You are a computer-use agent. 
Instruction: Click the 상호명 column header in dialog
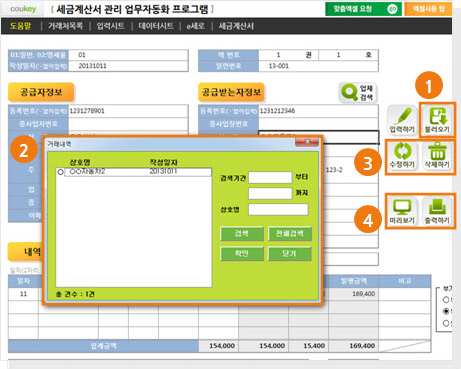[x=80, y=162]
